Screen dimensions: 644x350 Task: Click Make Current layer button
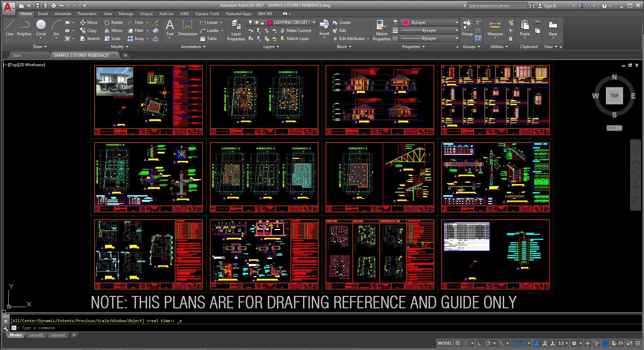pyautogui.click(x=295, y=31)
